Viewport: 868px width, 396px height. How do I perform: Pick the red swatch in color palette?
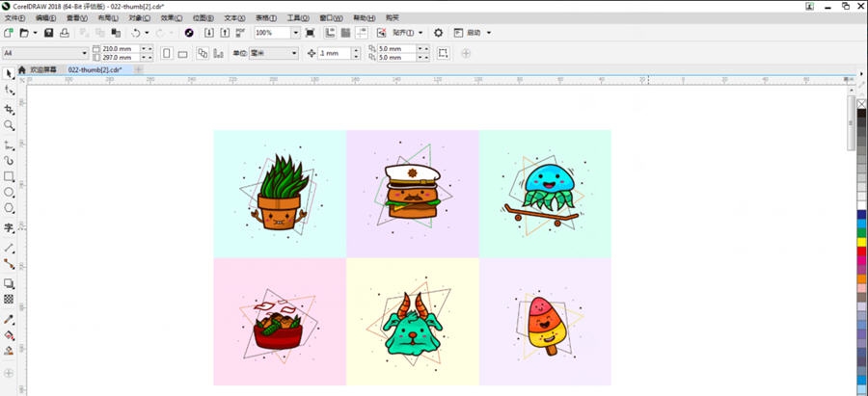[x=861, y=252]
